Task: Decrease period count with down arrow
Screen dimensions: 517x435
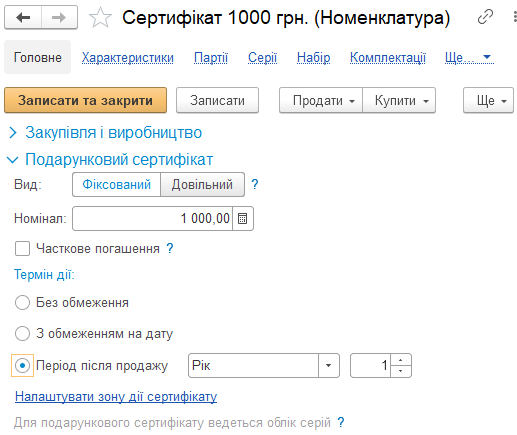Action: pyautogui.click(x=401, y=371)
